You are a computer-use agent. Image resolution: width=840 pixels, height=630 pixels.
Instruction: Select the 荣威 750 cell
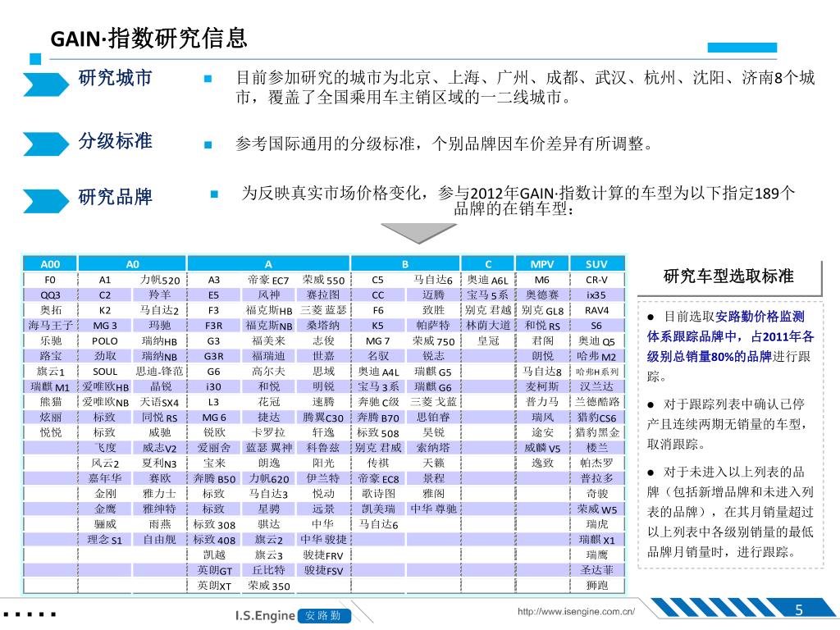coord(433,340)
